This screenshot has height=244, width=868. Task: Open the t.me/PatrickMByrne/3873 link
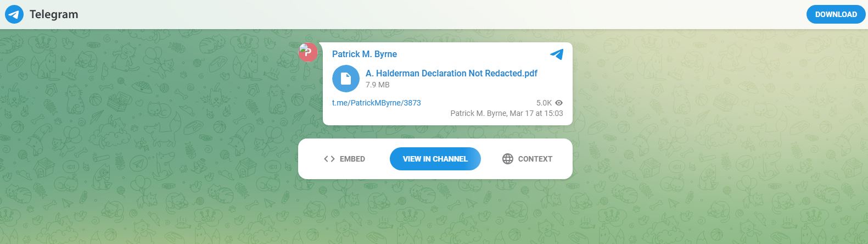377,103
